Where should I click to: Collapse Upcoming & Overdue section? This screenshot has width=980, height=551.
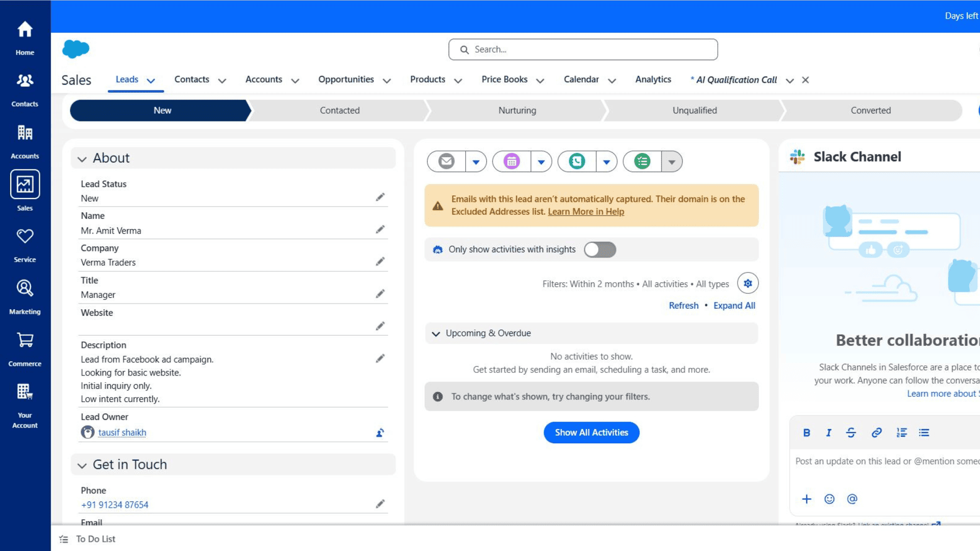[436, 334]
